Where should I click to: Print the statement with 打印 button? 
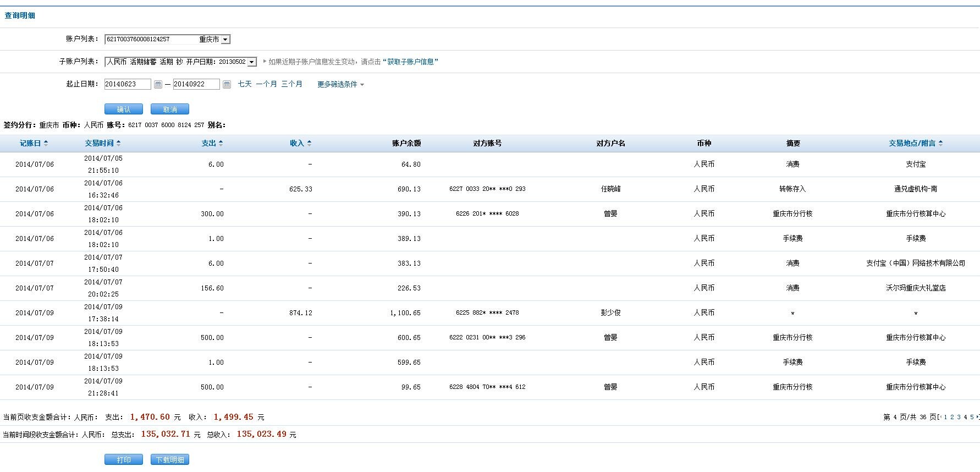click(x=124, y=459)
